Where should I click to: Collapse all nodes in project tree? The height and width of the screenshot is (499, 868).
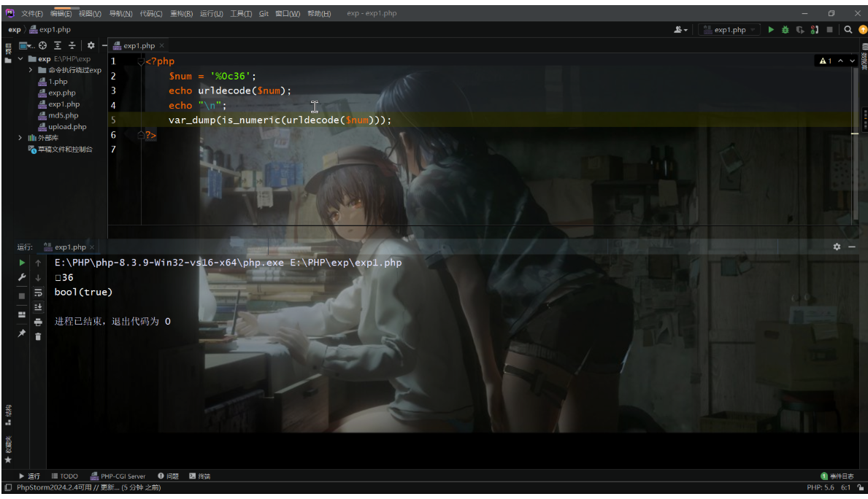(x=72, y=45)
